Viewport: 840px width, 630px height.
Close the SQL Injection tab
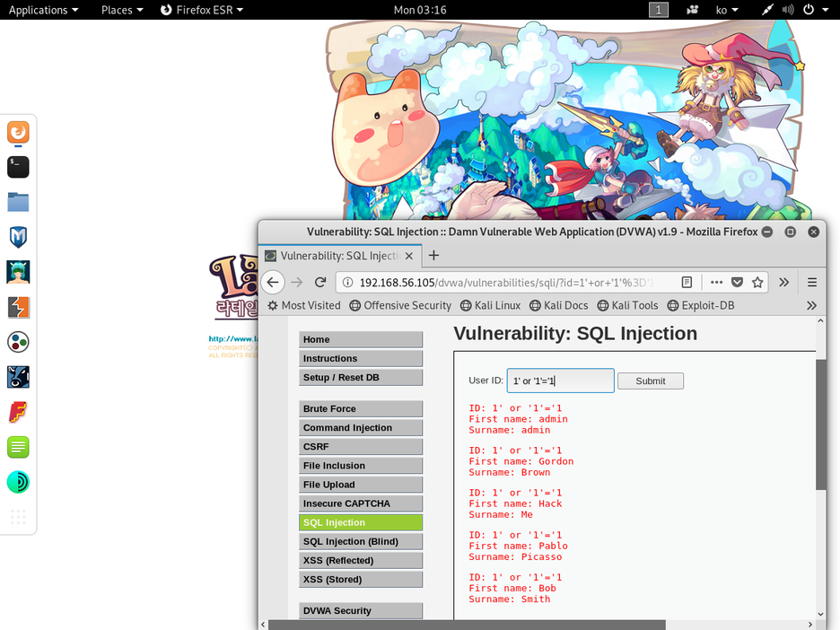409,256
